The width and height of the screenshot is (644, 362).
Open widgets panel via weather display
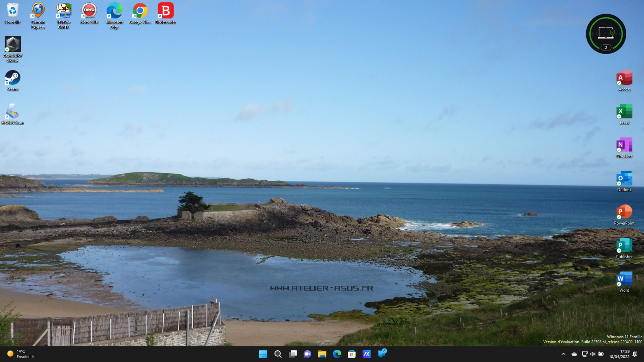coord(20,354)
